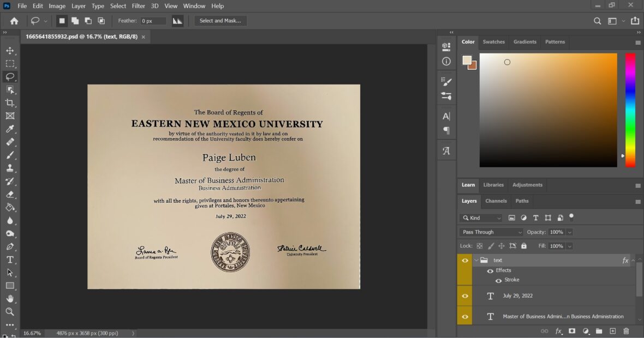The image size is (644, 338).
Task: Select the Frame tool
Action: (10, 116)
